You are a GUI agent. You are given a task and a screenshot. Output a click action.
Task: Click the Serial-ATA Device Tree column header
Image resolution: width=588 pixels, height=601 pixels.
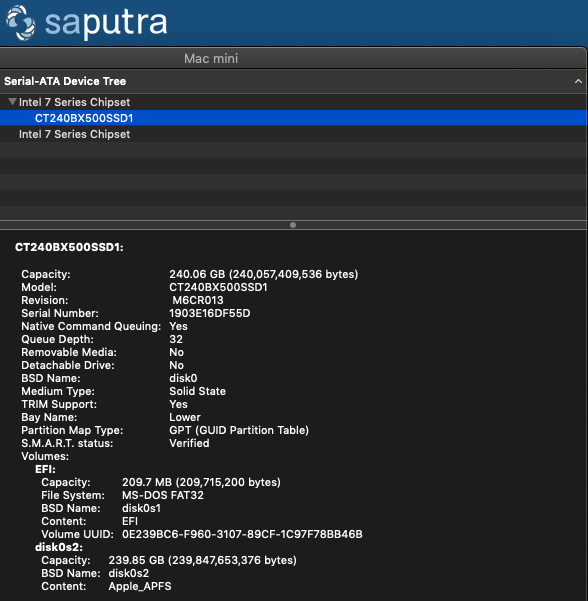[293, 81]
